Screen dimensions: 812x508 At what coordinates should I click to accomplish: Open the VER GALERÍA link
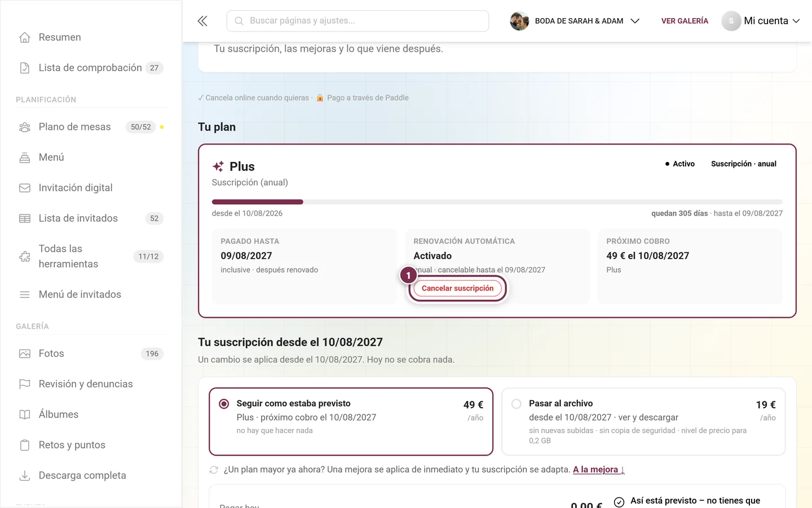[x=685, y=21]
